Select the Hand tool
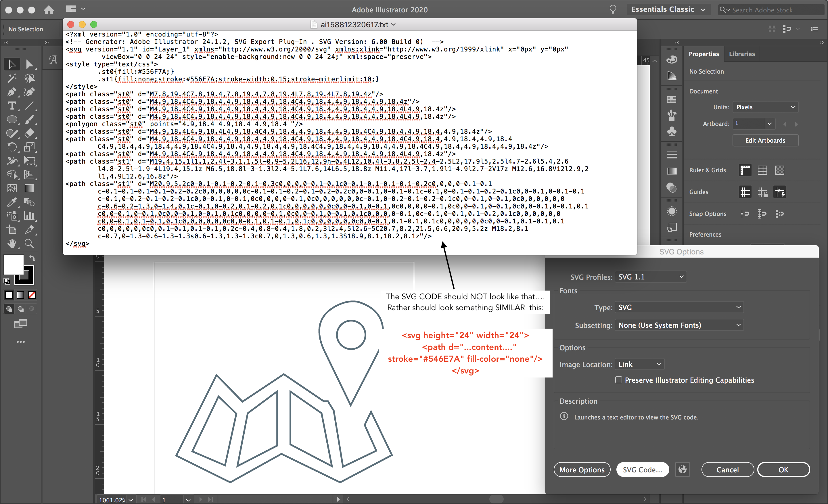 point(12,243)
